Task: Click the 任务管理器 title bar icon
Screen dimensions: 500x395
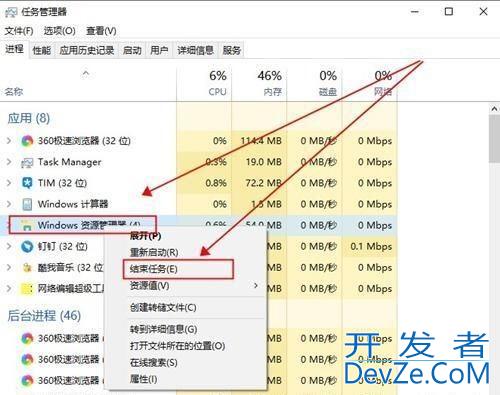Action: 11,12
